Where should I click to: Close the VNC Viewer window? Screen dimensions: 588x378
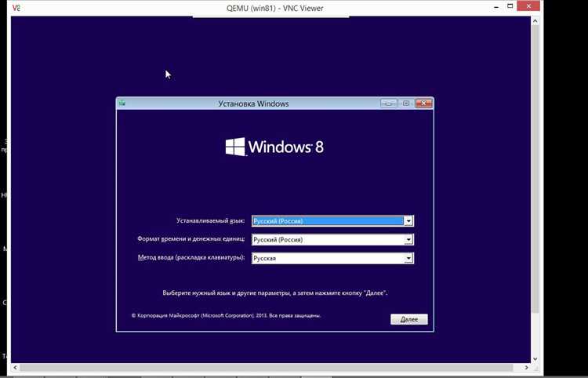tap(528, 6)
